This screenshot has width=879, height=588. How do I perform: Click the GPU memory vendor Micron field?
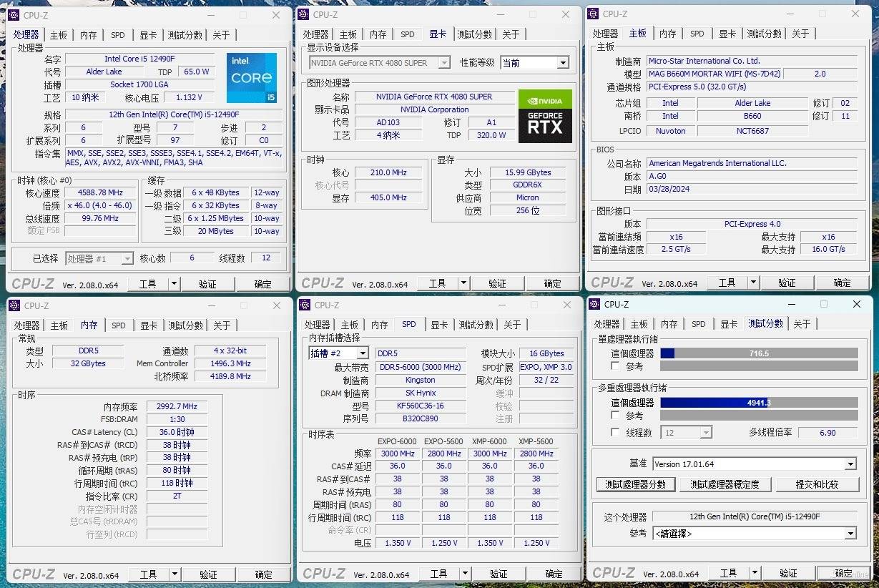(x=528, y=197)
